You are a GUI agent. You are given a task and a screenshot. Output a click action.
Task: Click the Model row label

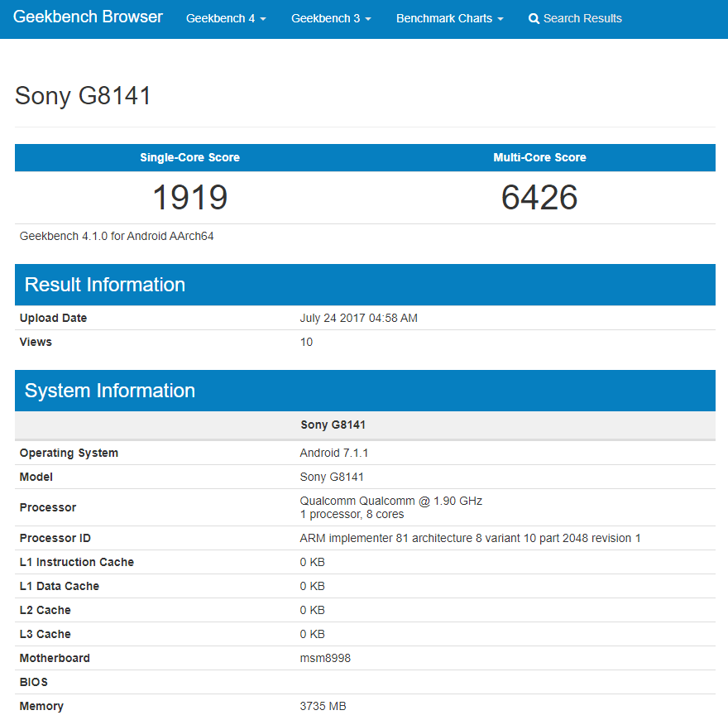pyautogui.click(x=36, y=477)
